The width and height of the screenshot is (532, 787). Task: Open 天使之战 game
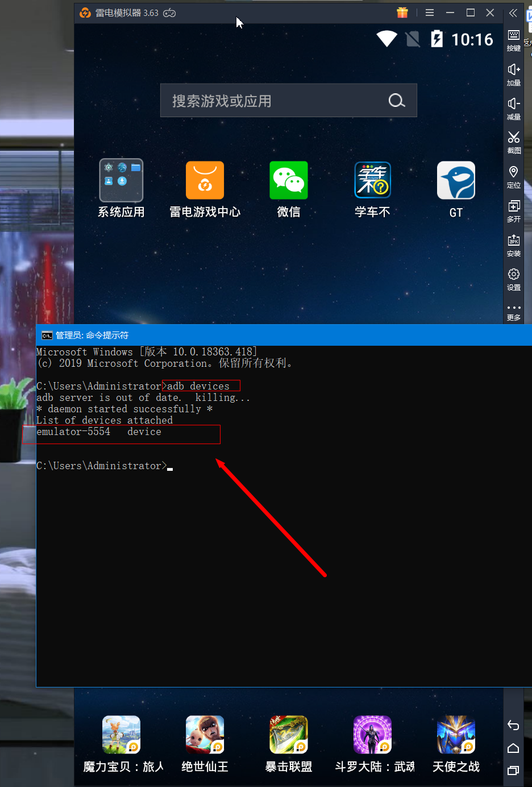tap(456, 735)
